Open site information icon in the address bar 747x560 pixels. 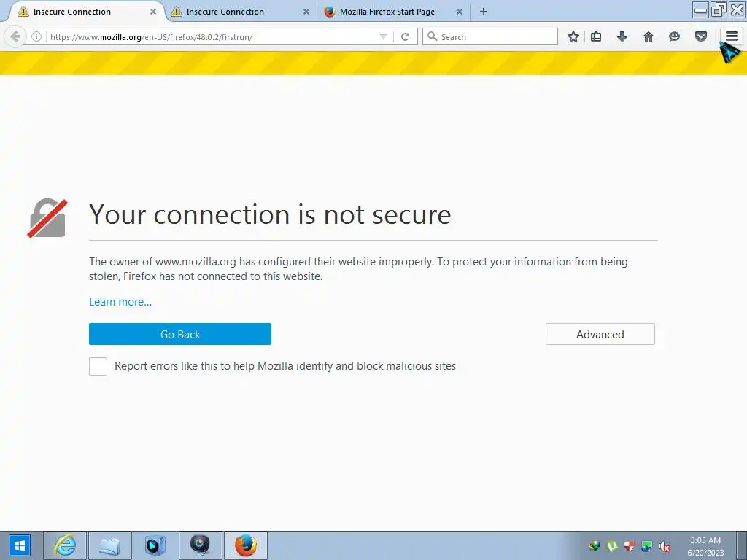click(36, 36)
